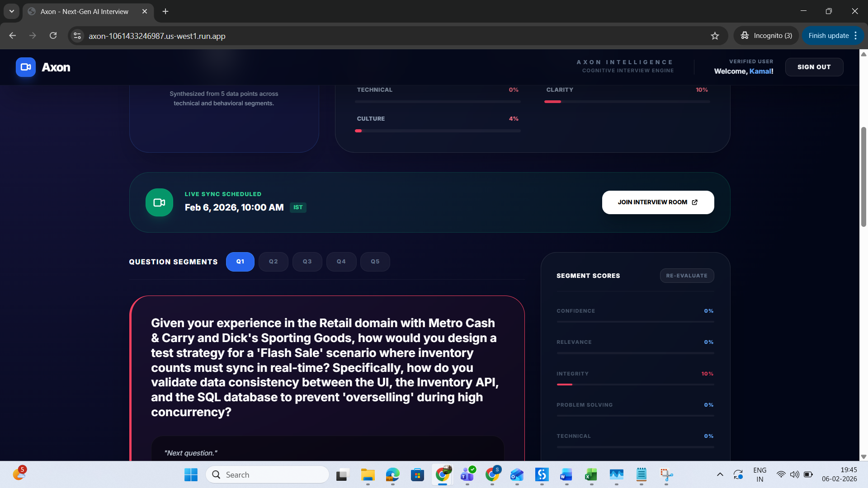Viewport: 868px width, 488px height.
Task: Open Microsoft Teams from the taskbar
Action: [x=467, y=474]
